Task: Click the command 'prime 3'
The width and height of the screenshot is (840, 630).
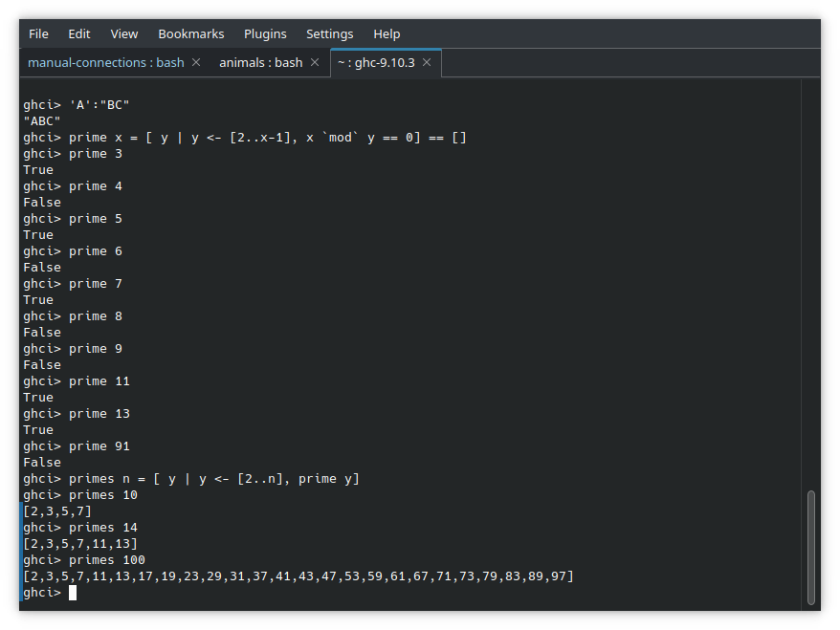Action: point(96,154)
